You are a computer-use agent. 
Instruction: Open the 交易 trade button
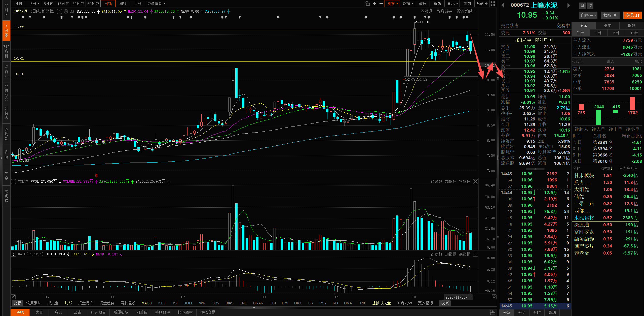[632, 15]
